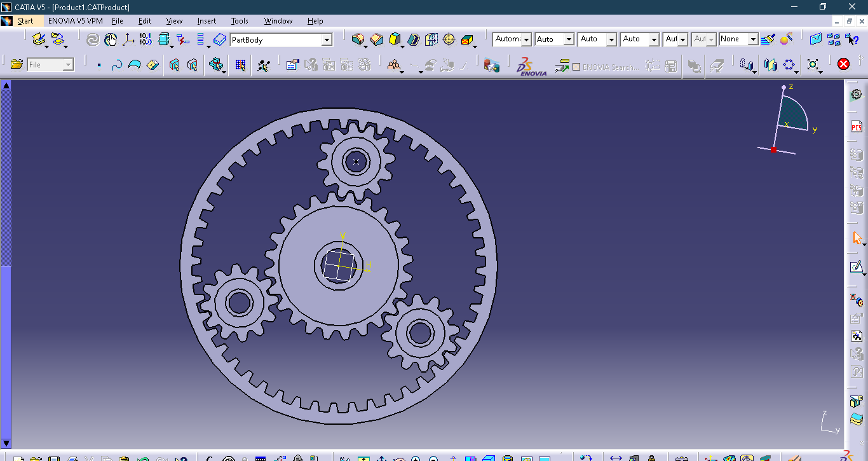The height and width of the screenshot is (461, 868).
Task: Click the grid display icon on the upper toolbar
Action: tap(240, 65)
